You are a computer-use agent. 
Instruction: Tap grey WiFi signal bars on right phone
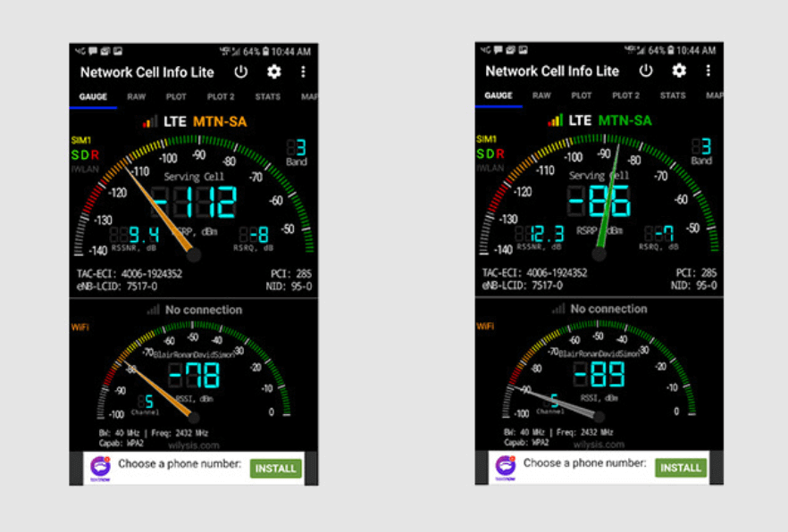coord(558,309)
